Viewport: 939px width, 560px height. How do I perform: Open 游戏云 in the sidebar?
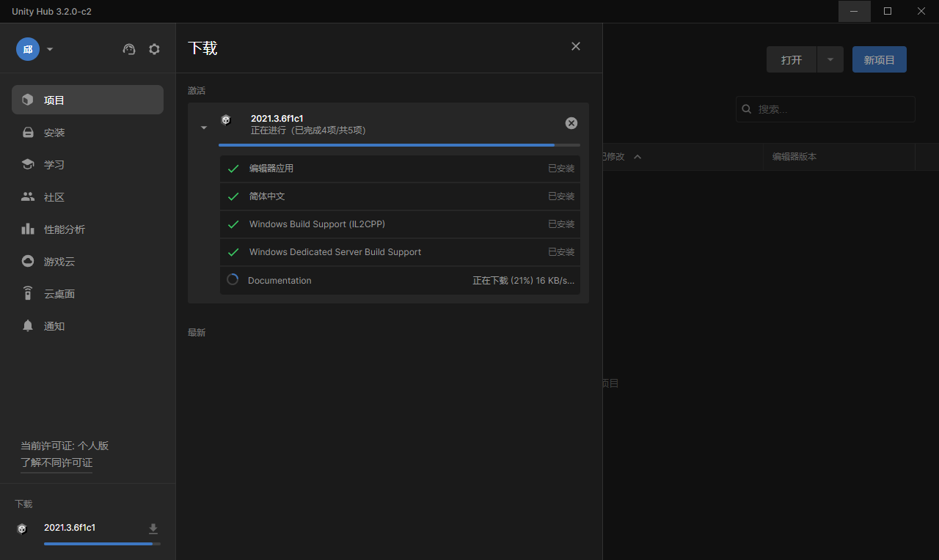click(x=87, y=262)
